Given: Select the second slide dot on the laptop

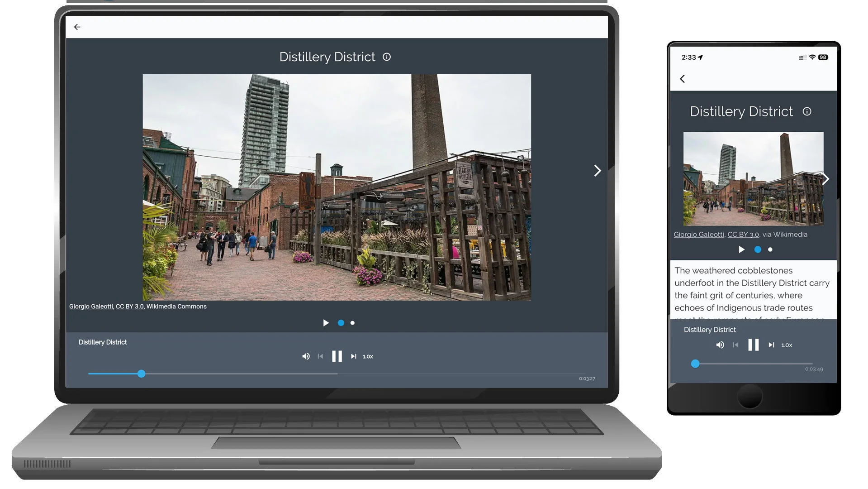Looking at the screenshot, I should (x=353, y=323).
